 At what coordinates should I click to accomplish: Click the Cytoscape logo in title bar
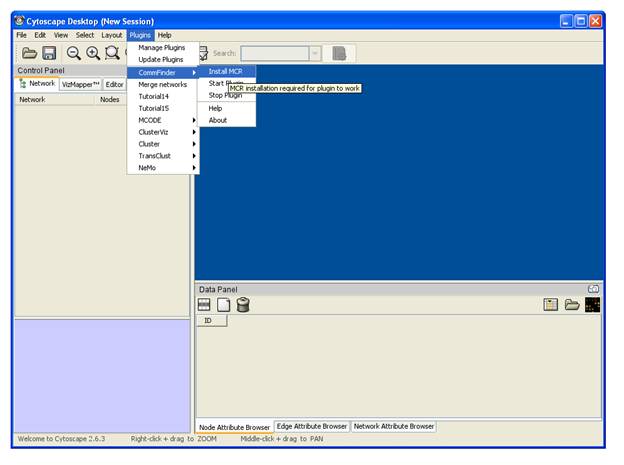point(19,21)
